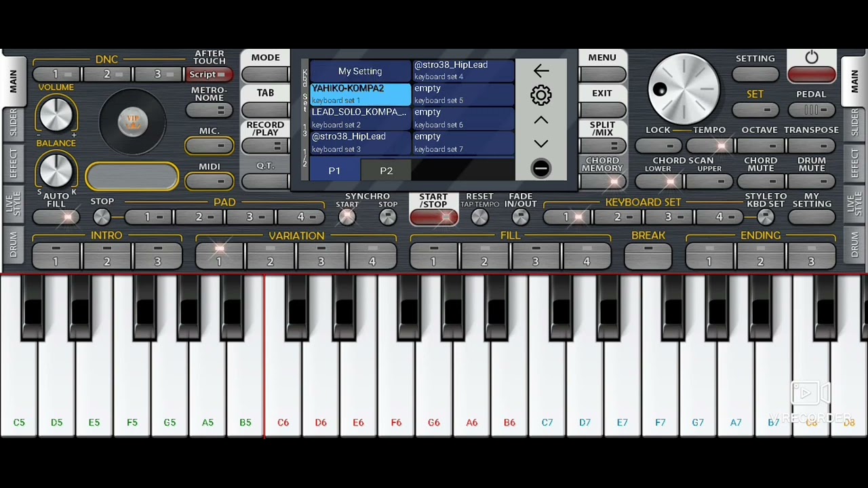Click the down chevron in display panel
The image size is (868, 488).
point(540,144)
